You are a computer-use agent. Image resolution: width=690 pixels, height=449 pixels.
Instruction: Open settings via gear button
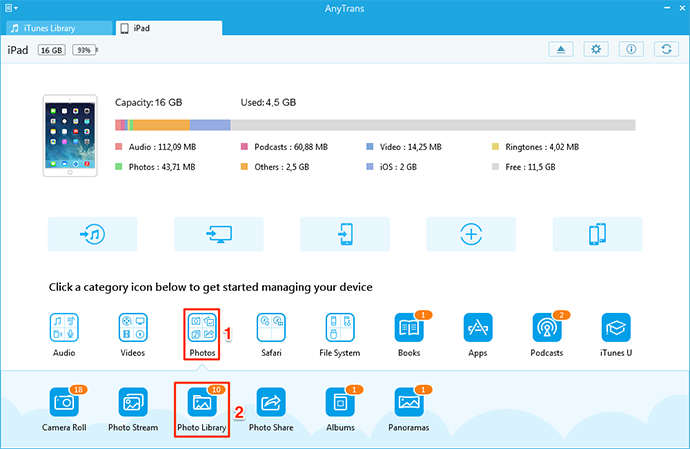[x=596, y=49]
